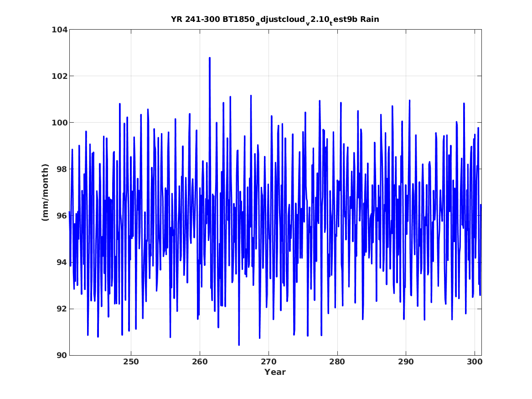This screenshot has height=399, width=532.
Task: Click the plot title 'YR 241-300 BT1850 Rain'
Action: tap(275, 20)
